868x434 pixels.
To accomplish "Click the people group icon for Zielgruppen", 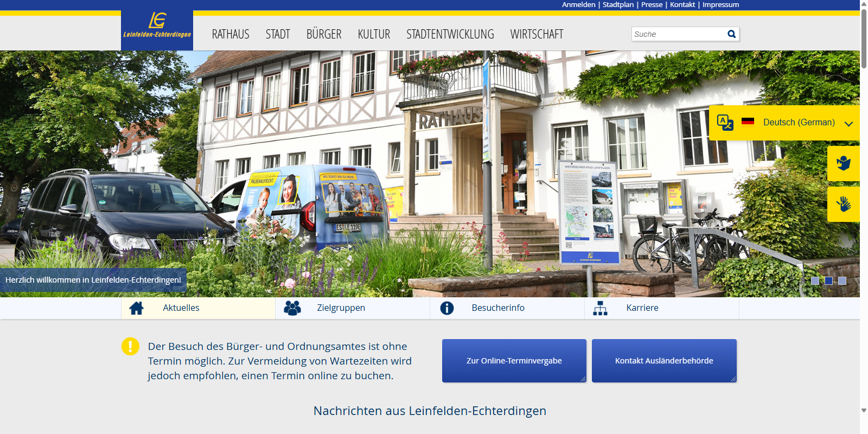I will pos(292,308).
